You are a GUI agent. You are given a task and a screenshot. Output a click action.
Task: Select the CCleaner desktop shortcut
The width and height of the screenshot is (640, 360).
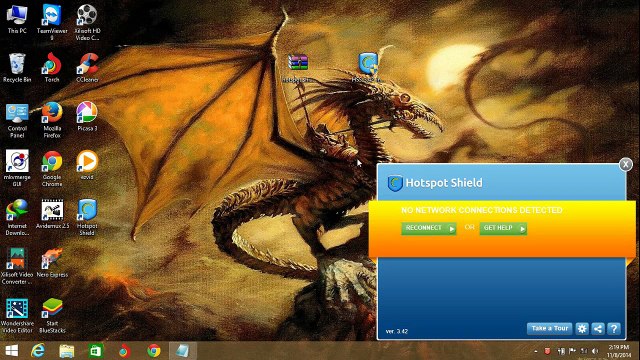tap(87, 68)
